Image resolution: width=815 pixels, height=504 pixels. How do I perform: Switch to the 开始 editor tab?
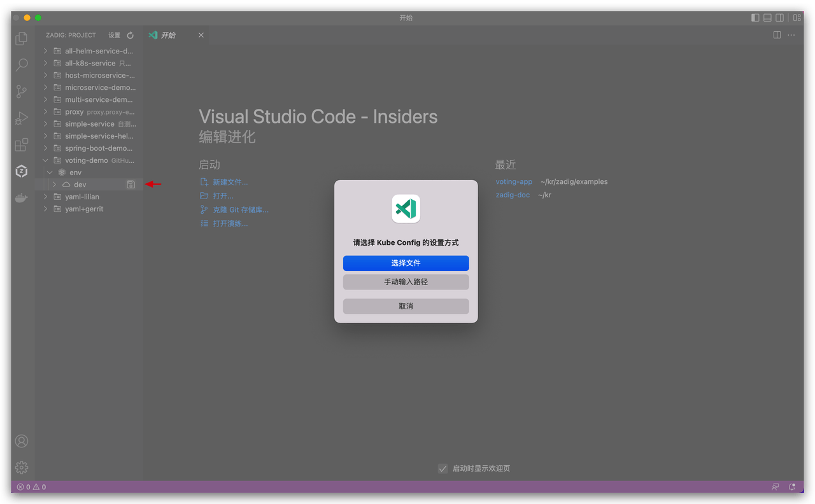[x=168, y=35]
